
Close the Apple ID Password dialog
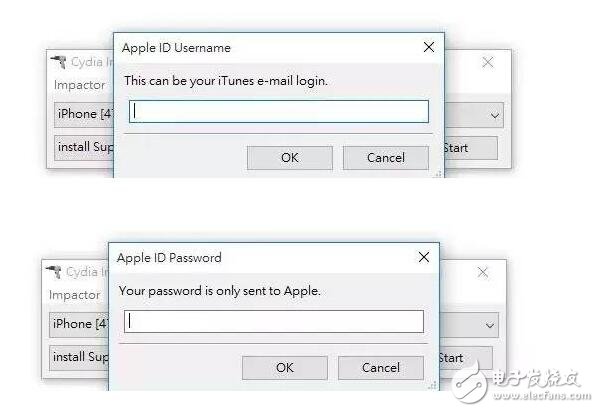(424, 257)
